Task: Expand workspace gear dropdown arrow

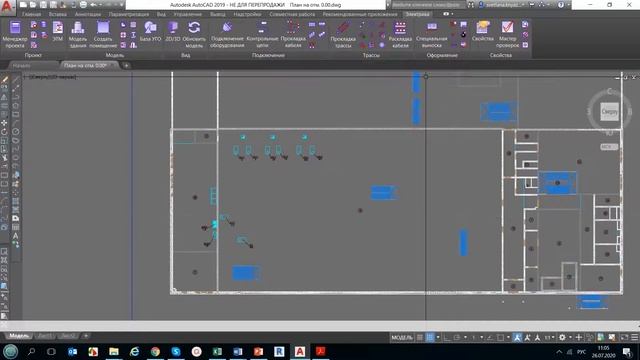Action: tap(570, 337)
